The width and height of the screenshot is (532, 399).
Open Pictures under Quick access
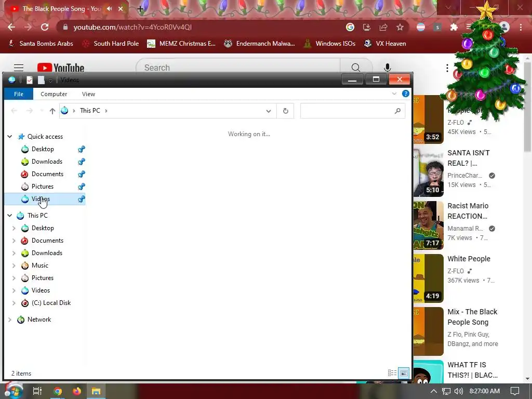[42, 187]
